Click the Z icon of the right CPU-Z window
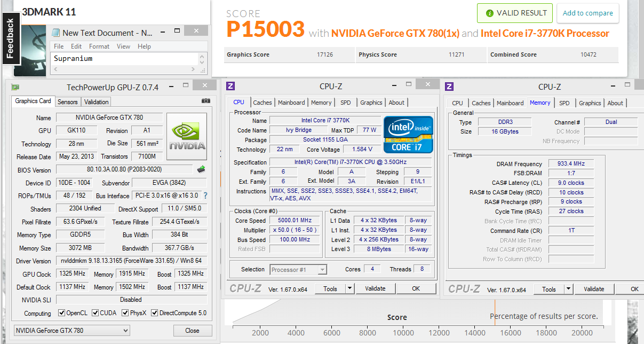Viewport: 644px width, 344px height. [x=449, y=87]
